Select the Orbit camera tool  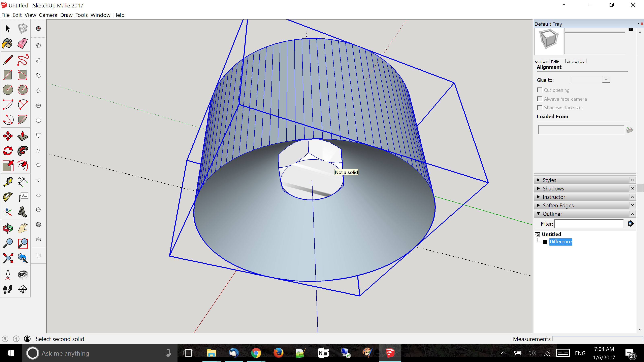click(x=7, y=228)
